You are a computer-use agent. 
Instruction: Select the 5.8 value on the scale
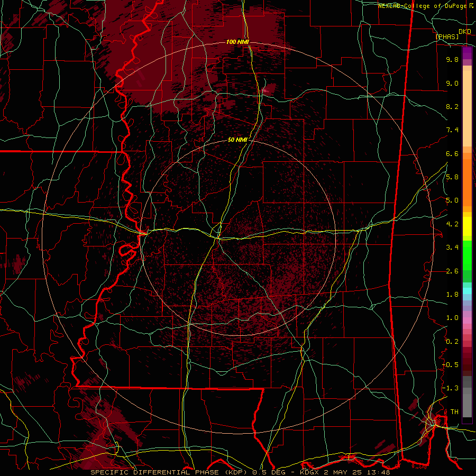(x=452, y=177)
